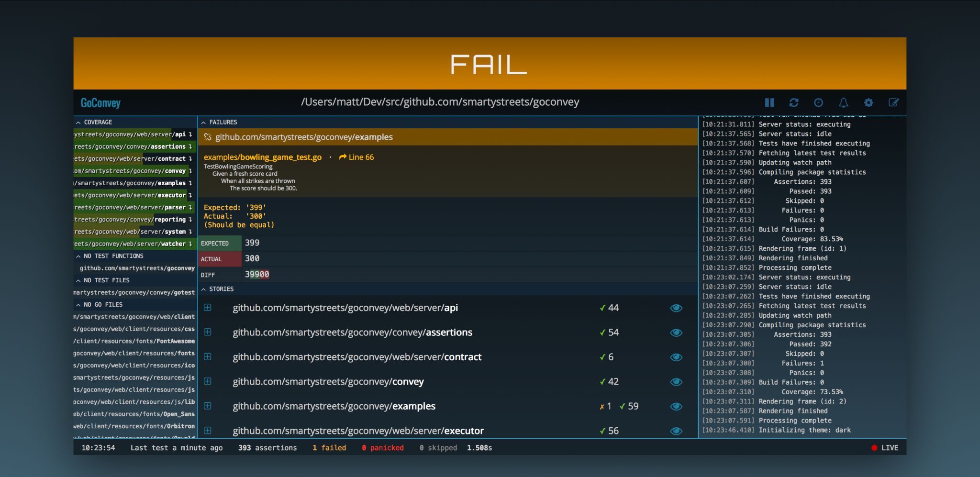Screen dimensions: 980x477
Task: Collapse the No Test Files section
Action: click(103, 280)
